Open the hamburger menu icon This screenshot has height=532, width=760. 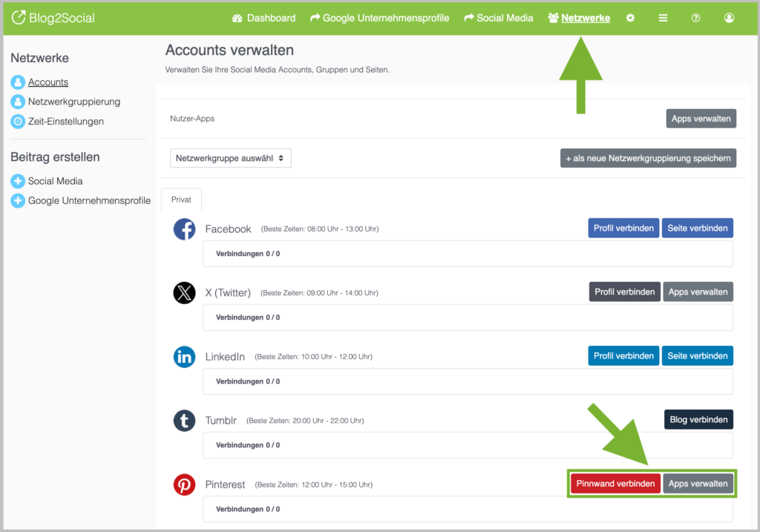663,18
